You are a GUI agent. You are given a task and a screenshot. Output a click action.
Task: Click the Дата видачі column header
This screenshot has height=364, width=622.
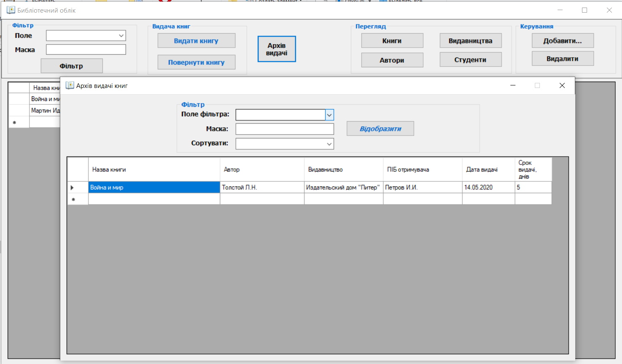click(489, 170)
